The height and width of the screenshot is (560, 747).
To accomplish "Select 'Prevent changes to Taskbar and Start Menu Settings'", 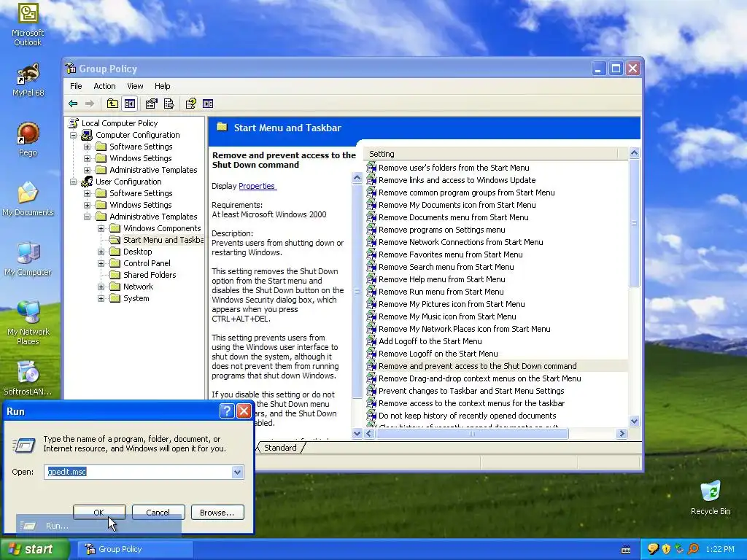I will pyautogui.click(x=471, y=391).
